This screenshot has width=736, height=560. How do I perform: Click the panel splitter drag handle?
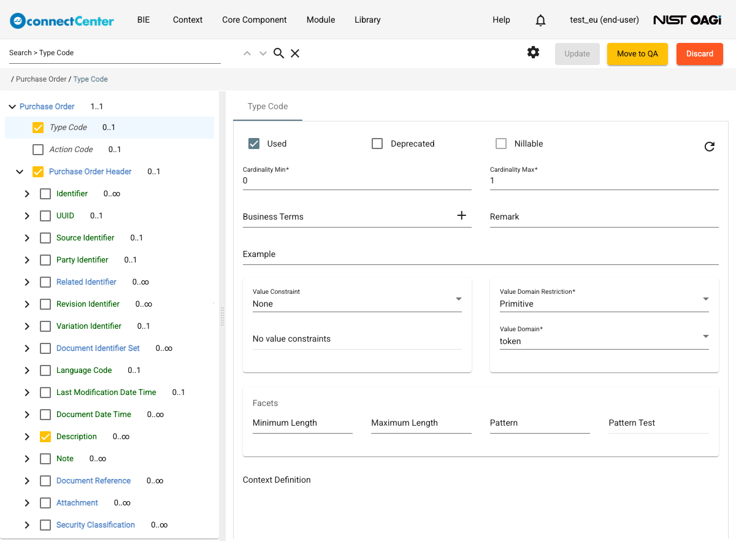(x=222, y=316)
